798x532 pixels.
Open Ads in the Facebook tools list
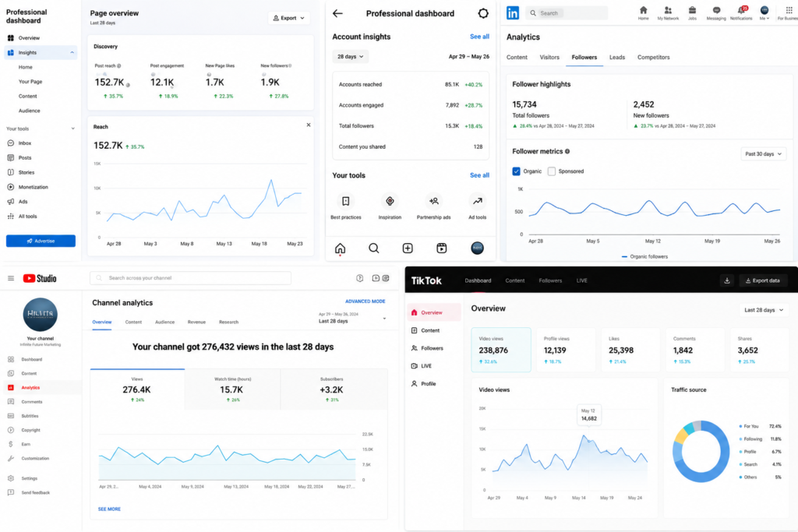[18, 202]
